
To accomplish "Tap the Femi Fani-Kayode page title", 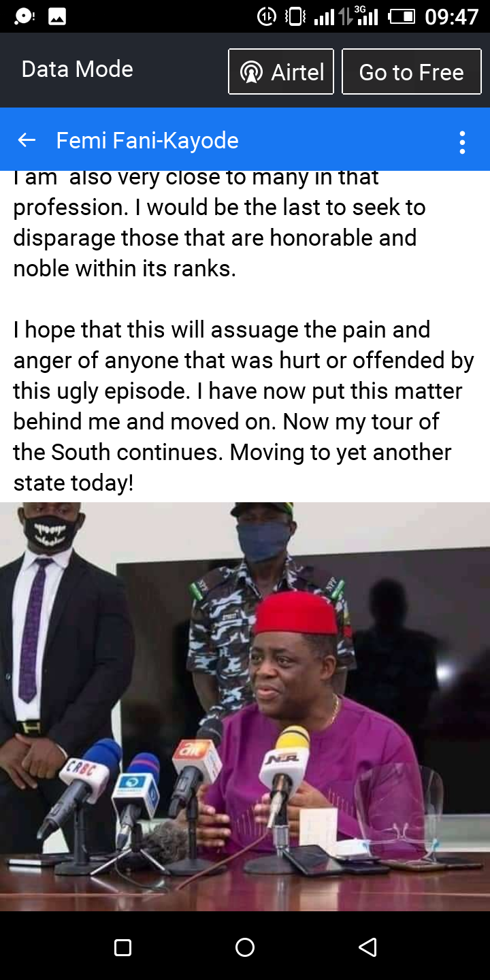I will coord(147,140).
